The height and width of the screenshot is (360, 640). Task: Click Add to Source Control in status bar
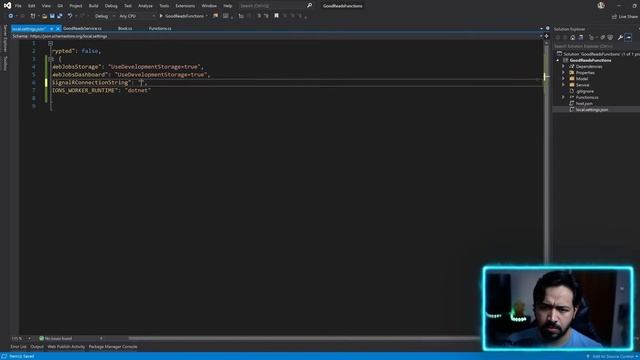(x=613, y=356)
